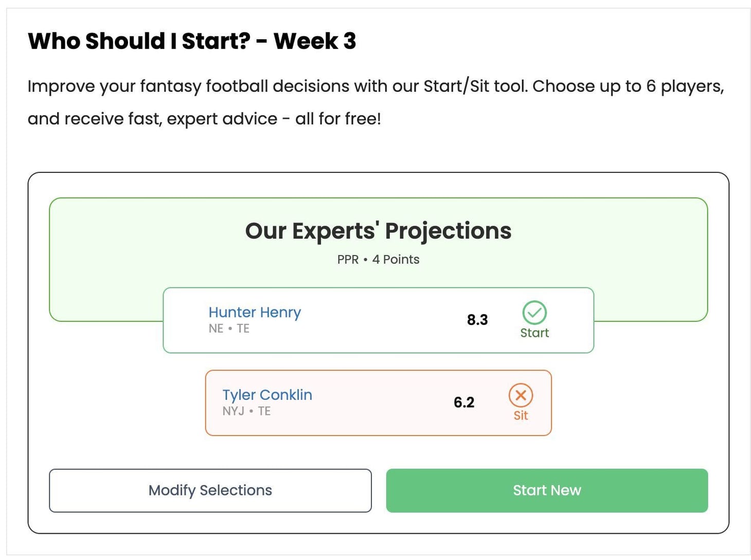Screen dimensions: 751x560
Task: Select the Hunter Henry player card
Action: 378,319
